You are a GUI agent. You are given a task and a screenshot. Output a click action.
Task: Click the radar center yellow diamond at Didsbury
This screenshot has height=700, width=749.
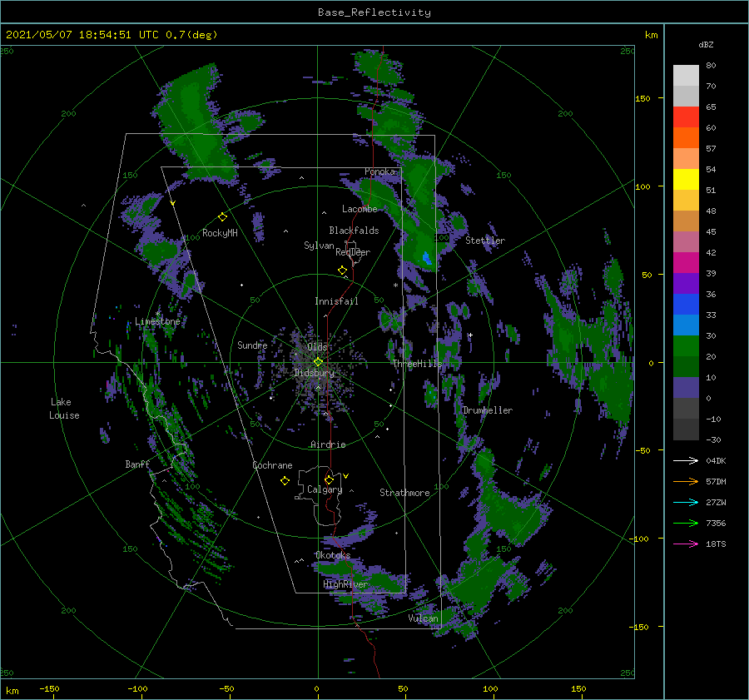click(318, 362)
